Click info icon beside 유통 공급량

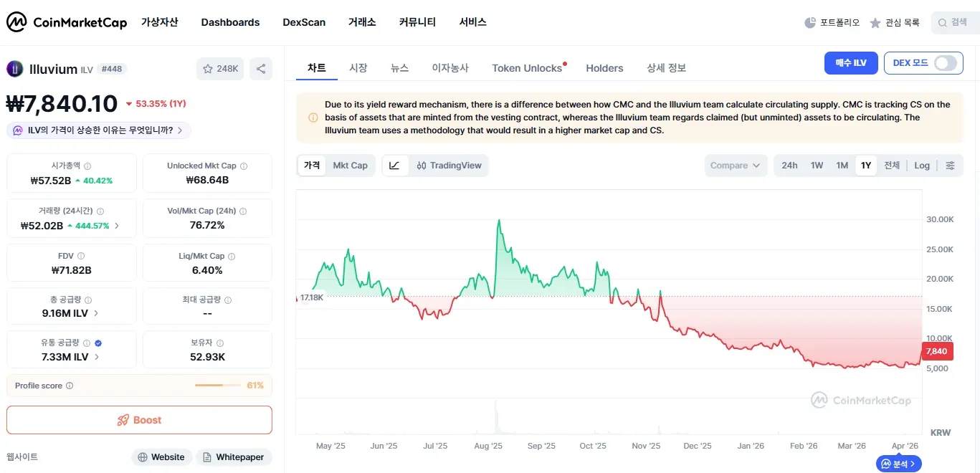pos(87,343)
